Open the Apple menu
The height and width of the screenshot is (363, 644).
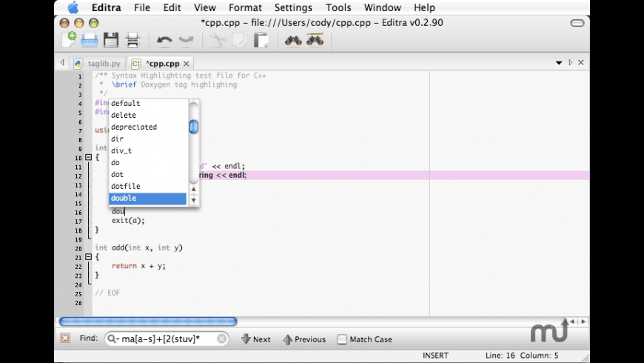pos(73,7)
